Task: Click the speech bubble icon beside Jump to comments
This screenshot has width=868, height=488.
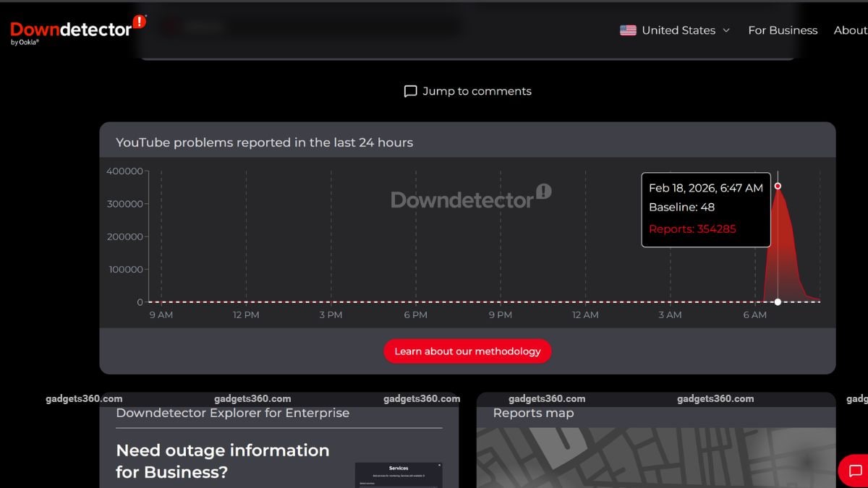Action: [x=409, y=90]
